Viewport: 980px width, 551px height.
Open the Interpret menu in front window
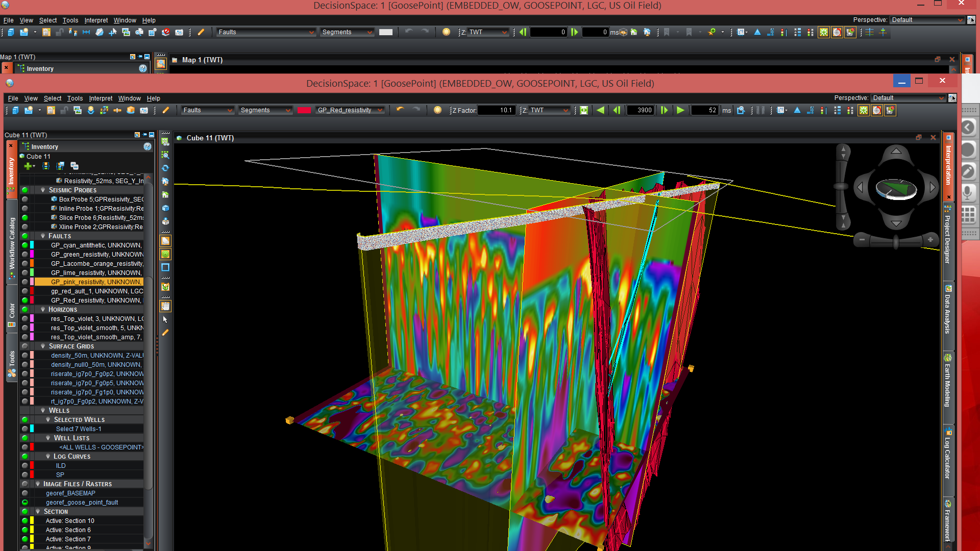(101, 98)
